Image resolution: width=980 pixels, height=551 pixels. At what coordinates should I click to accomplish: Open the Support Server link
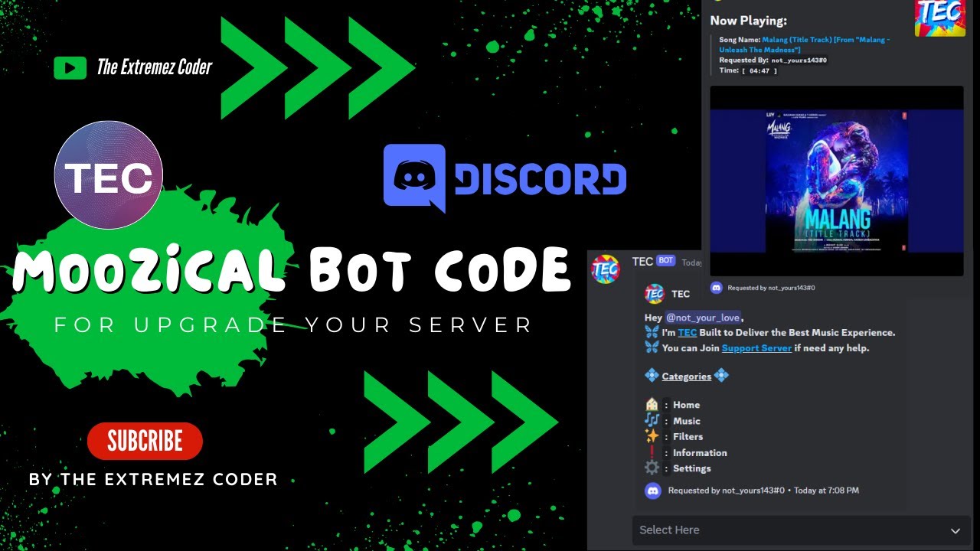pos(756,348)
